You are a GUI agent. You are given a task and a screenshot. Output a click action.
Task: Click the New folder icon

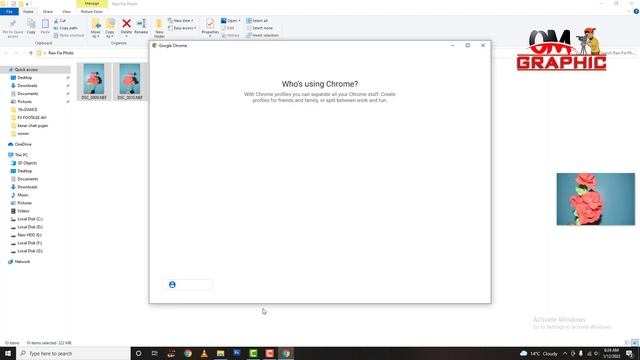coord(159,24)
